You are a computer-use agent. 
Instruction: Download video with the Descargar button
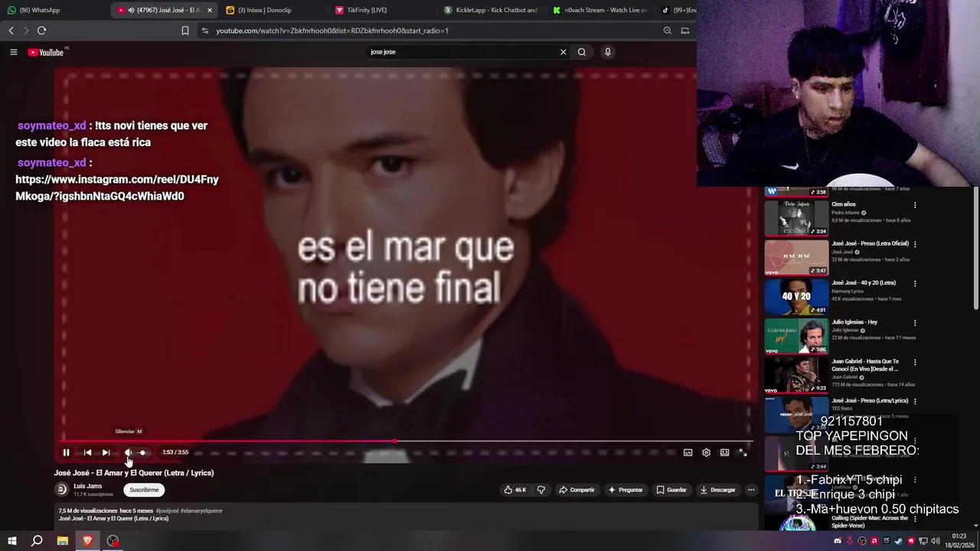pos(718,490)
